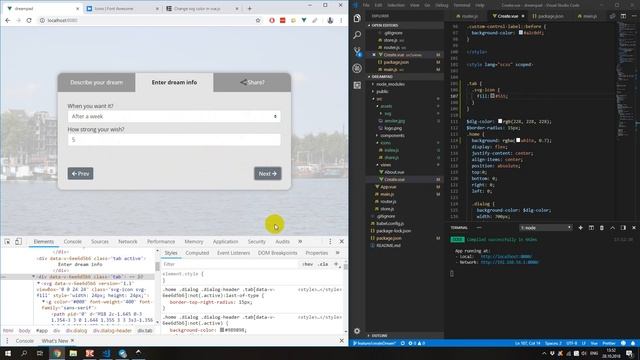The width and height of the screenshot is (640, 360).
Task: Open Windows taskbar search
Action: coord(24,353)
